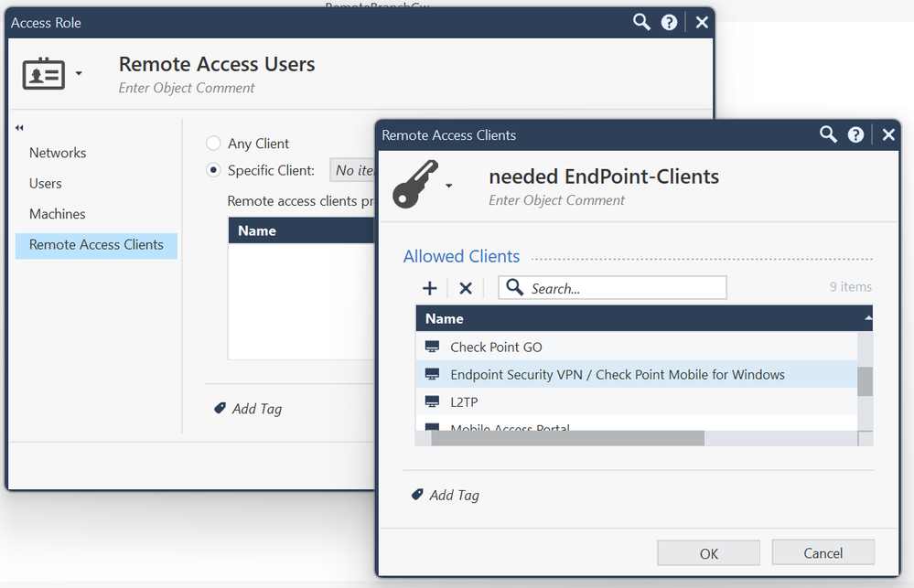The height and width of the screenshot is (588, 914).
Task: Open the Specific Client dropdown
Action: (x=352, y=170)
